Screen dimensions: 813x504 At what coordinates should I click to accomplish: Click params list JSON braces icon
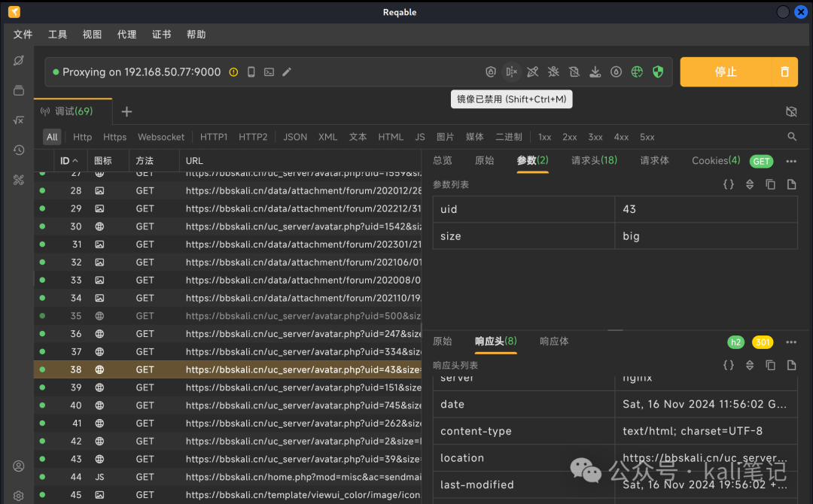729,184
